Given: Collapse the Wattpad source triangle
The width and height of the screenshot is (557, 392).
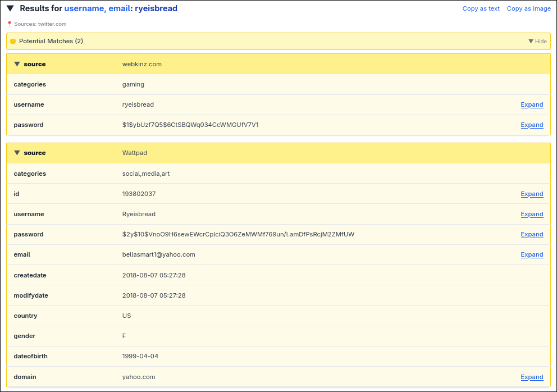Looking at the screenshot, I should (x=17, y=153).
